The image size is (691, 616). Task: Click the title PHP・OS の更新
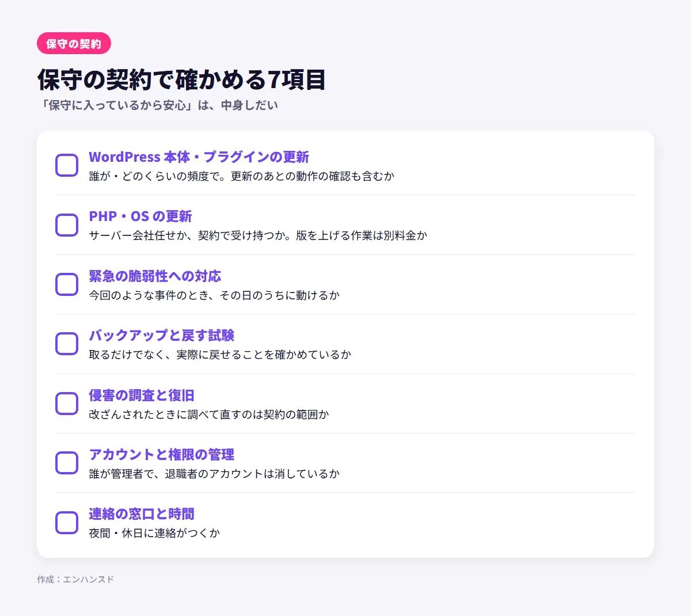[x=141, y=216]
